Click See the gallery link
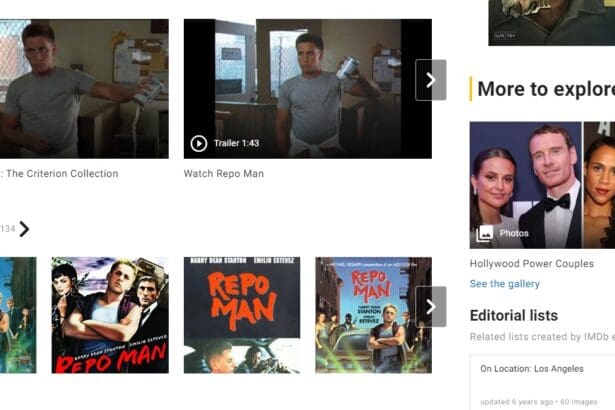This screenshot has height=410, width=615. point(504,284)
